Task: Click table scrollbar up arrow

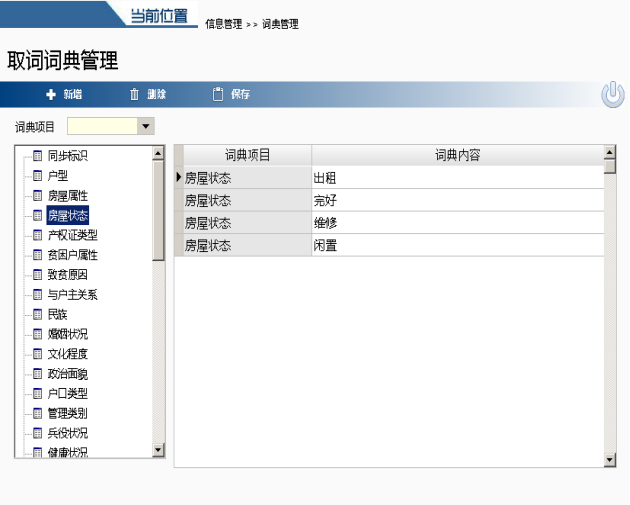Action: 610,152
